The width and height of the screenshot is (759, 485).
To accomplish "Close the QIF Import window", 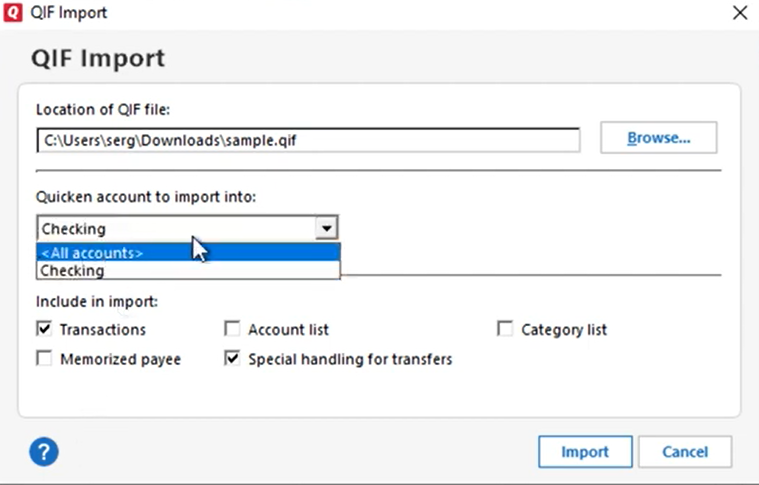I will (x=740, y=13).
